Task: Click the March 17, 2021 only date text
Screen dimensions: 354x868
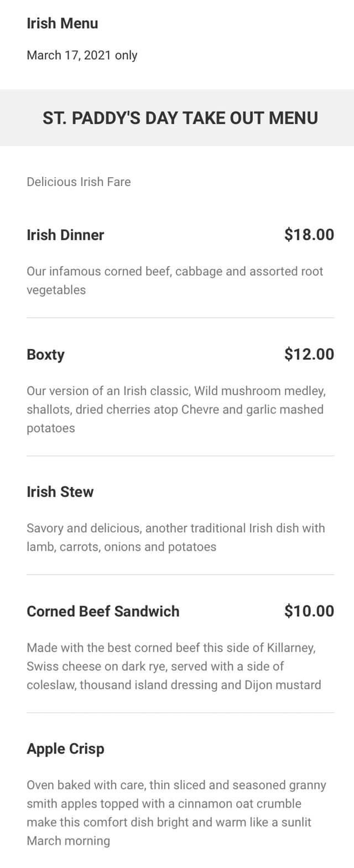Action: click(x=82, y=55)
